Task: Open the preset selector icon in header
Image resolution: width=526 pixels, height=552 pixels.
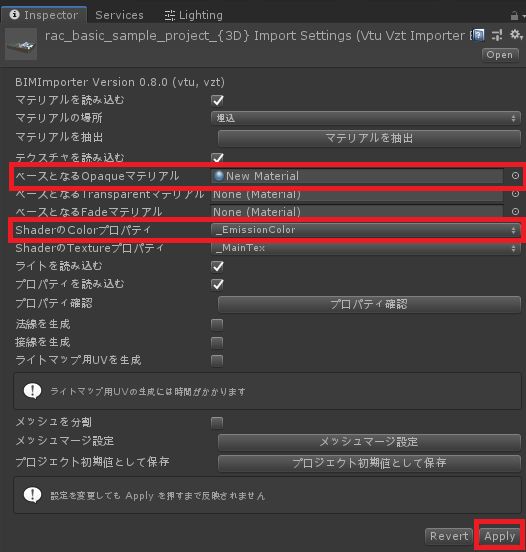Action: tap(497, 35)
